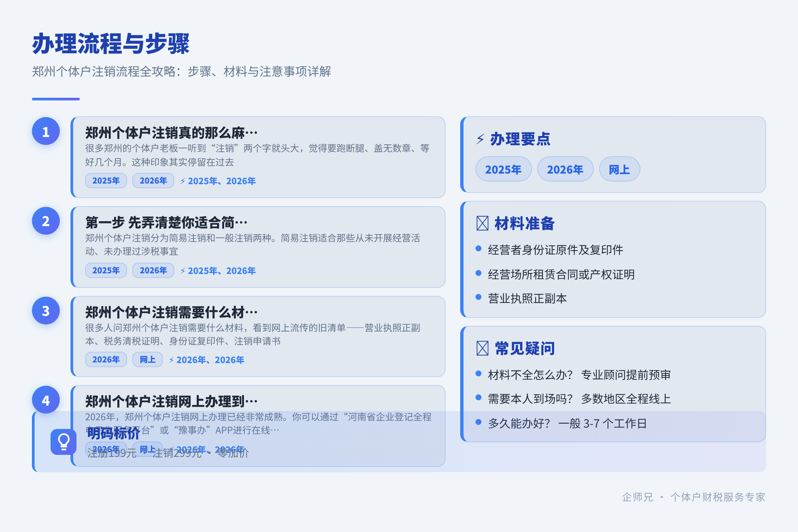Click description starting 很多郑州的个体户老板一听到
Viewport: 798px width, 532px height.
click(x=257, y=155)
